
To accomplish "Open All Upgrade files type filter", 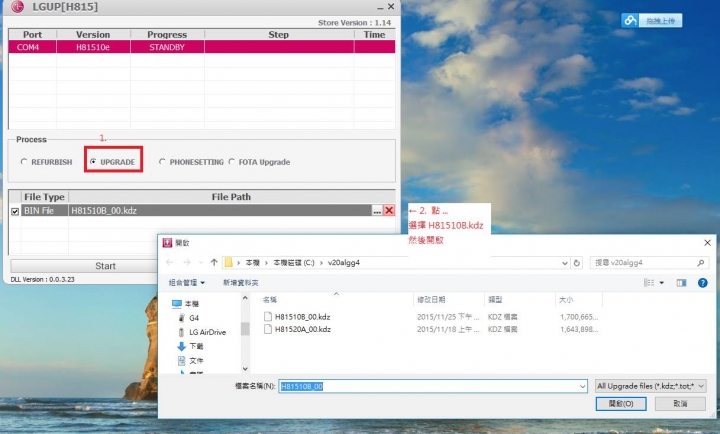I will (x=650, y=386).
